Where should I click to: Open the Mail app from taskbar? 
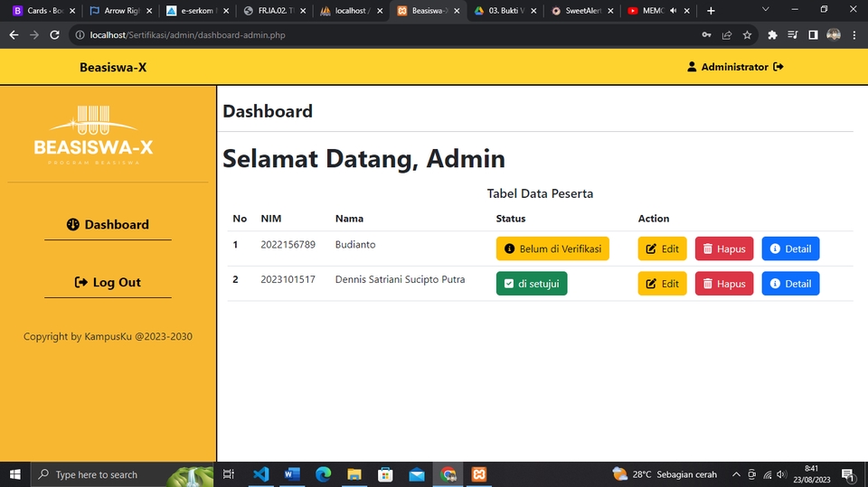pyautogui.click(x=417, y=474)
